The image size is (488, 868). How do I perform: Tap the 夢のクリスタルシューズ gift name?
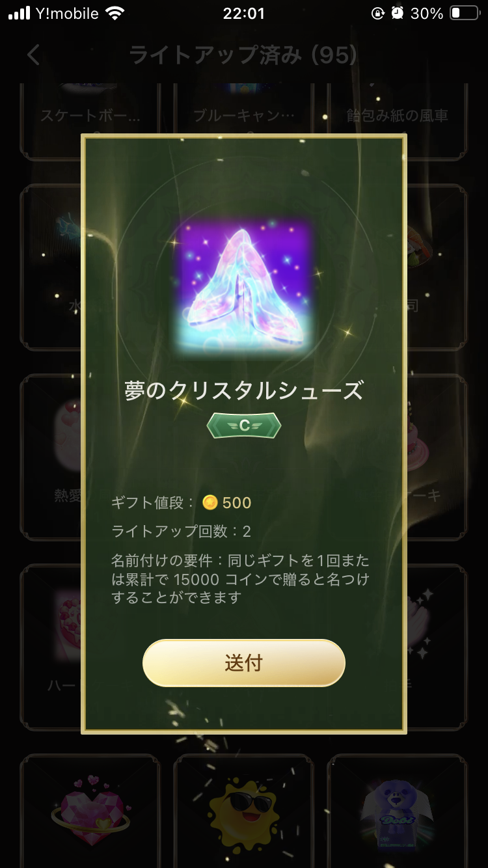pyautogui.click(x=244, y=390)
